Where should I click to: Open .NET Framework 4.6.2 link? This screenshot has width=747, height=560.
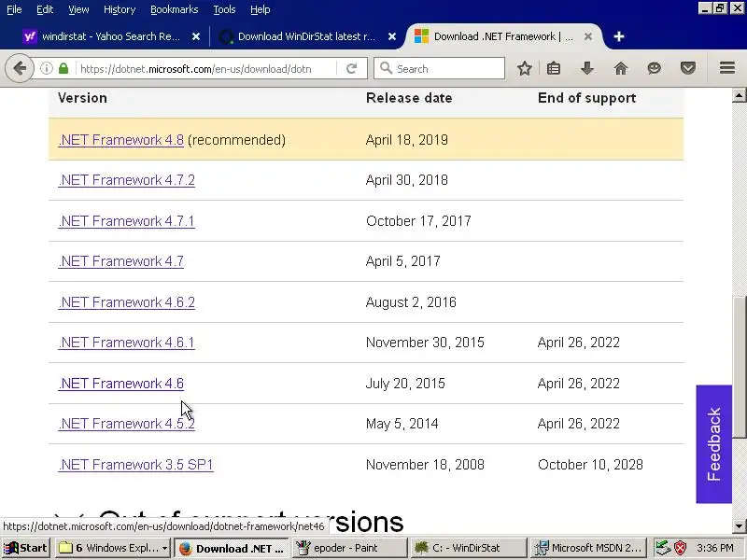[126, 302]
